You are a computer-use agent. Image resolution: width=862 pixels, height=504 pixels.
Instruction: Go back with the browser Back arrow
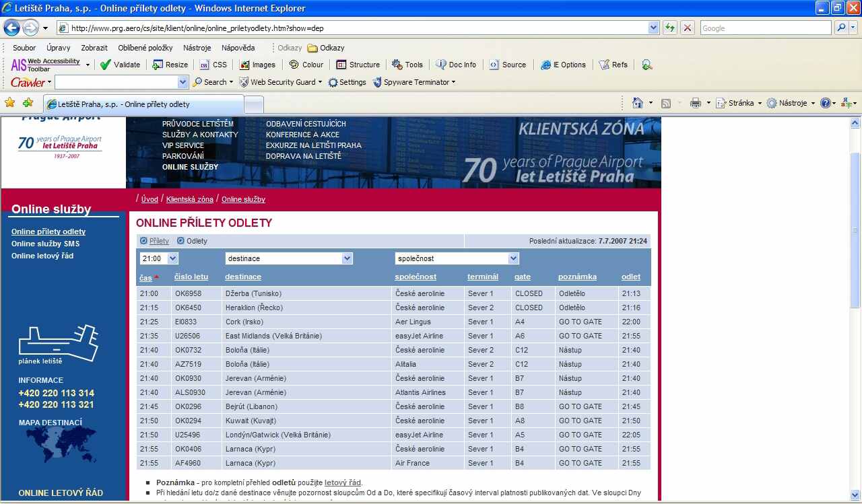12,28
